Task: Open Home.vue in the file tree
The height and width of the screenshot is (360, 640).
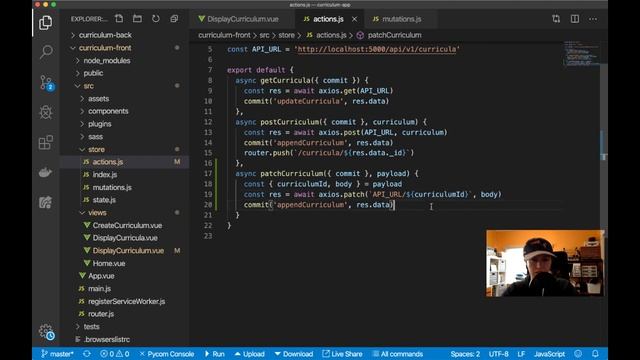Action: coord(109,263)
